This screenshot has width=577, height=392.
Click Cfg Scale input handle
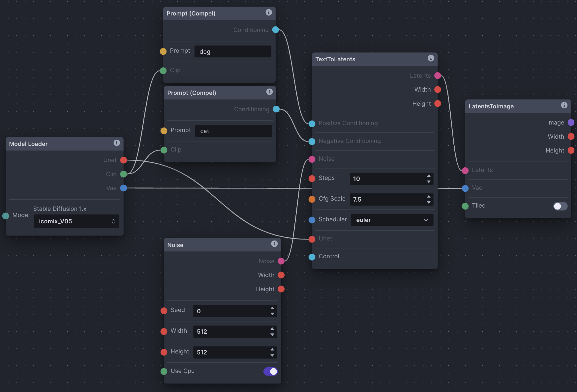312,199
